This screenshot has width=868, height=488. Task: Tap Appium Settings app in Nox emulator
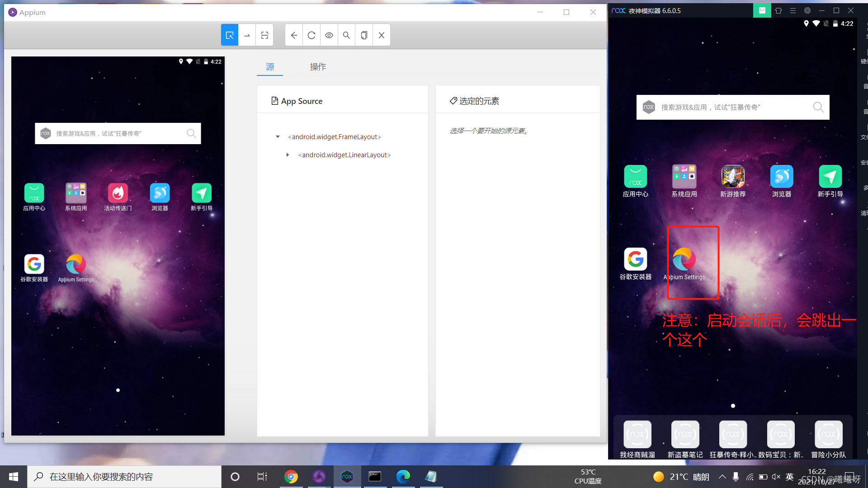pos(684,260)
